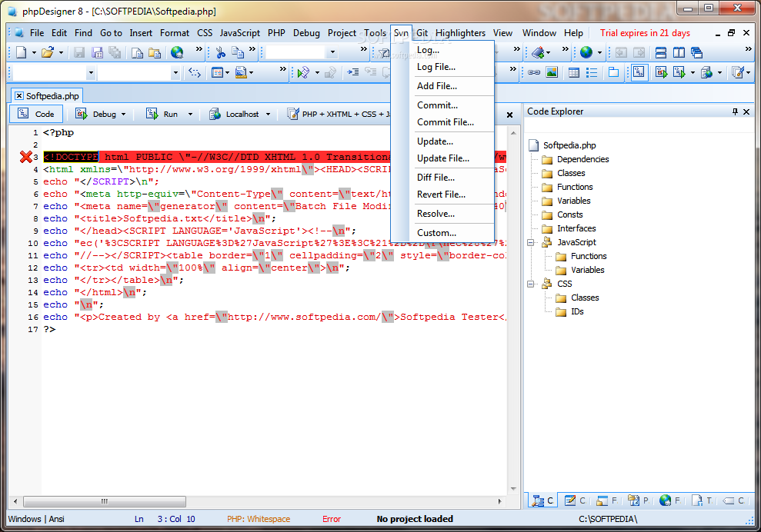
Task: Click the framed panel icon before code view
Action: [613, 73]
